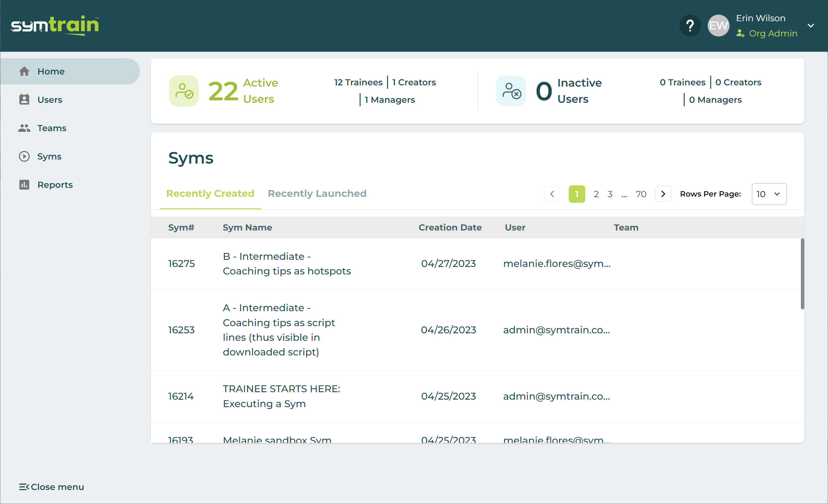Click the Close menu collapse icon
The width and height of the screenshot is (828, 504).
(x=24, y=487)
